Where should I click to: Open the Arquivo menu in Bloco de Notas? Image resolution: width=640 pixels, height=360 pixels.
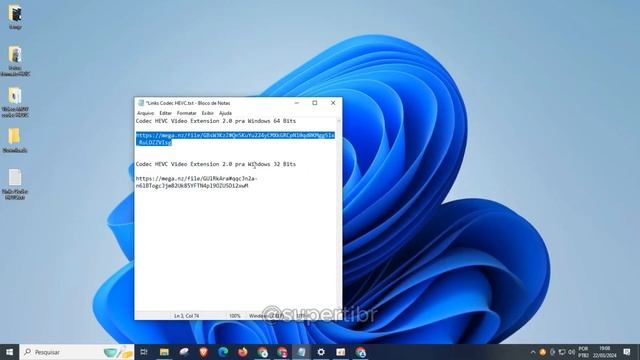point(145,113)
